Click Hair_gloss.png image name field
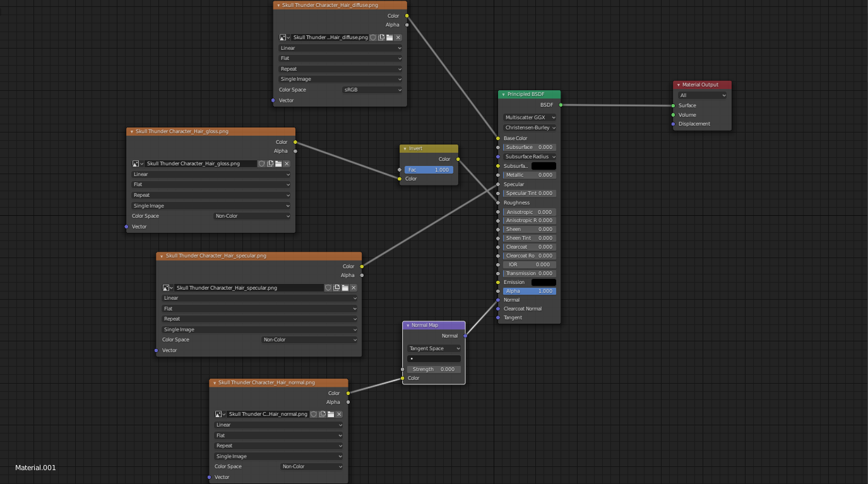Image resolution: width=868 pixels, height=484 pixels. pos(200,163)
